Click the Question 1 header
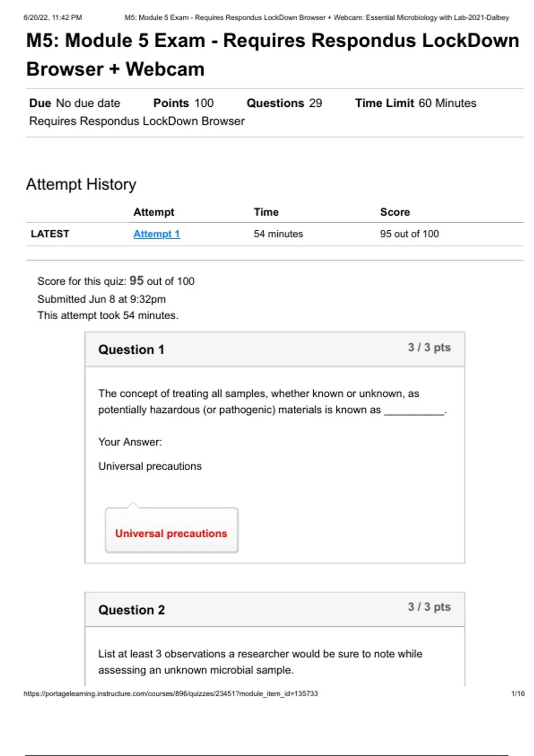Viewport: 534px width, 756px height. click(x=131, y=350)
